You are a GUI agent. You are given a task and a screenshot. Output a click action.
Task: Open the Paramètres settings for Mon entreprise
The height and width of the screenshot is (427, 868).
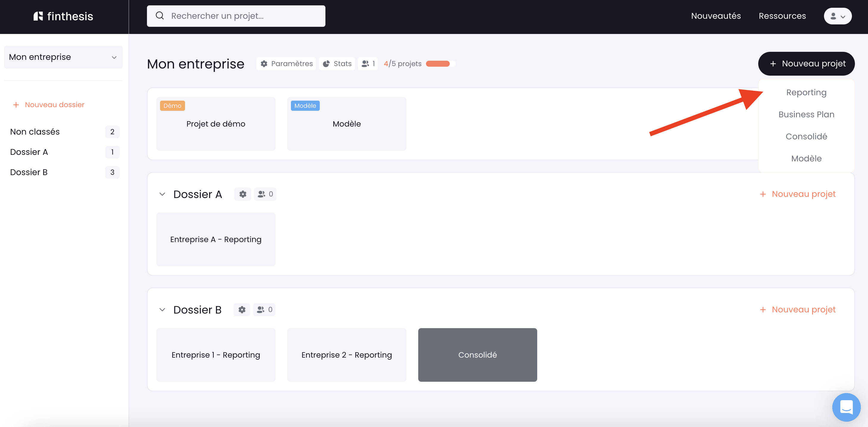tap(286, 63)
